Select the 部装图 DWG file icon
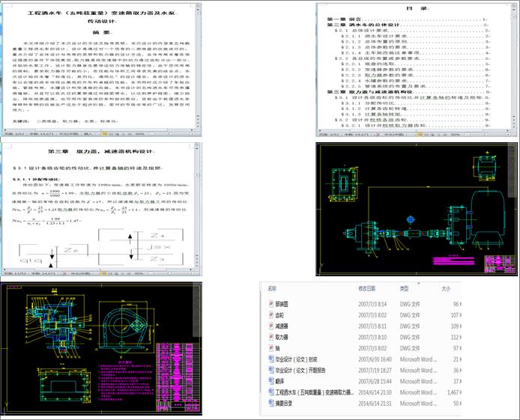The width and height of the screenshot is (520, 420). (x=270, y=305)
